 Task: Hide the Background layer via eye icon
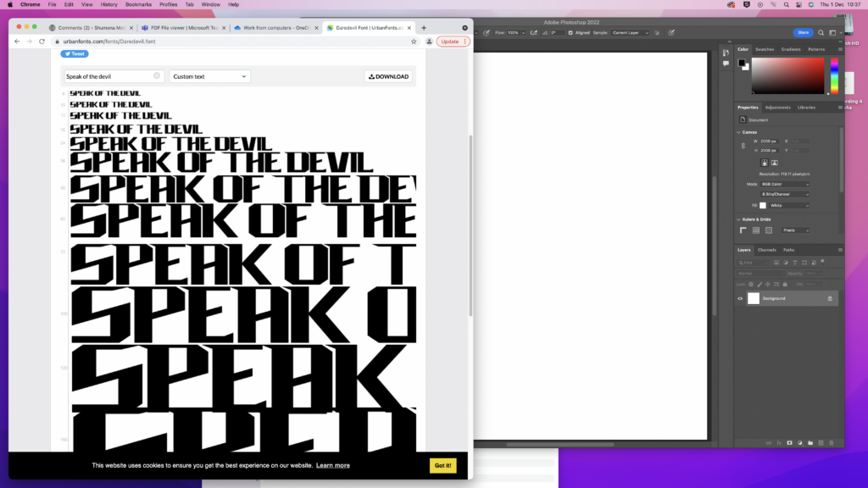click(740, 298)
